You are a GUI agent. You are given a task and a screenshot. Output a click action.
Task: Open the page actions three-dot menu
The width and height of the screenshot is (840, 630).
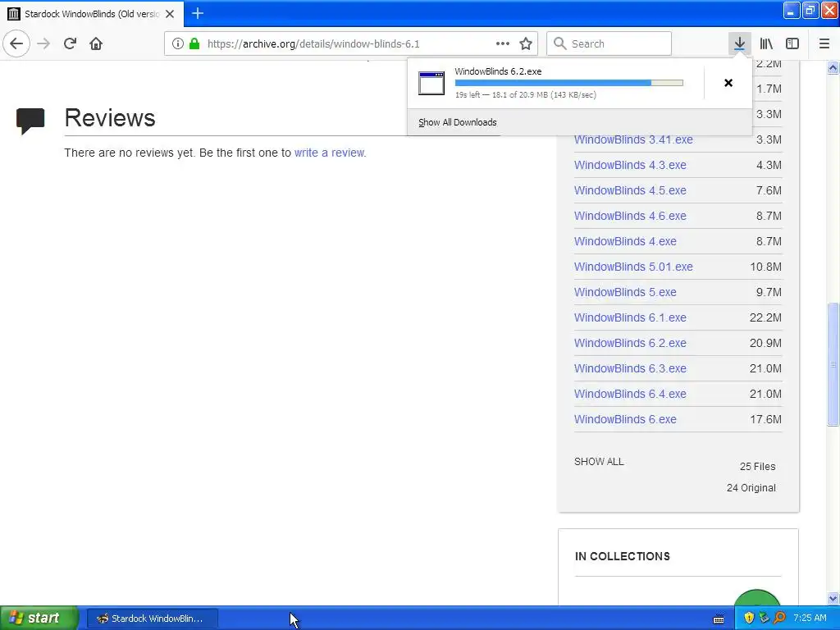point(503,43)
